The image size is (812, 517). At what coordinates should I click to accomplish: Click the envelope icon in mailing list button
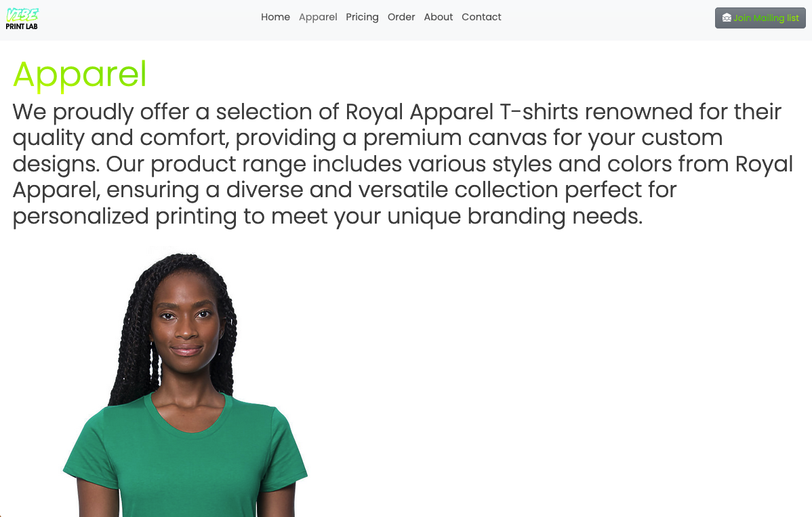727,18
